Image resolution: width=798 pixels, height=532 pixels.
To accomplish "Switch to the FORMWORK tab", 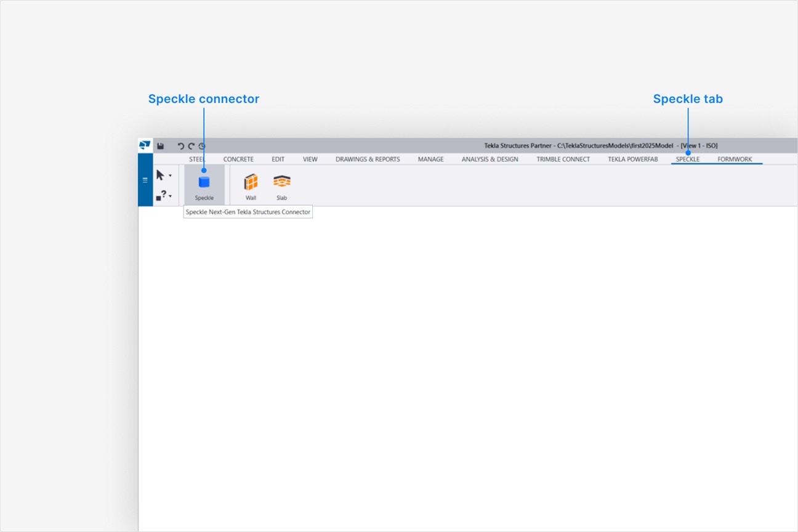I will pos(735,159).
